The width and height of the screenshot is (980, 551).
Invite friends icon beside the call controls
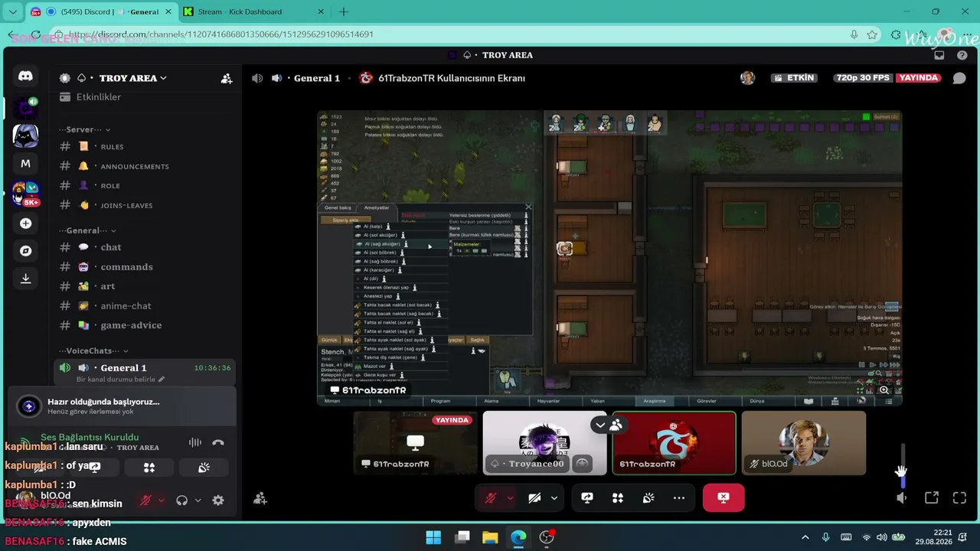(260, 499)
